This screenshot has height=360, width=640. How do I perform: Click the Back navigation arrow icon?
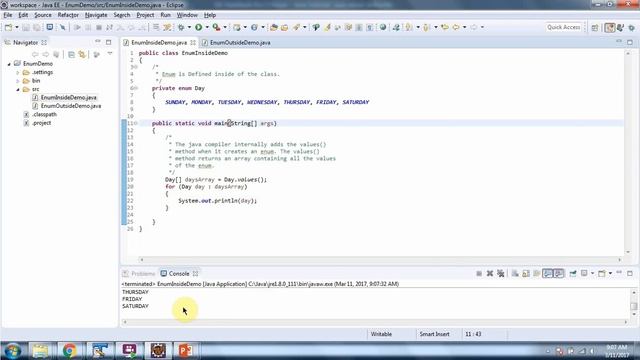point(456,27)
